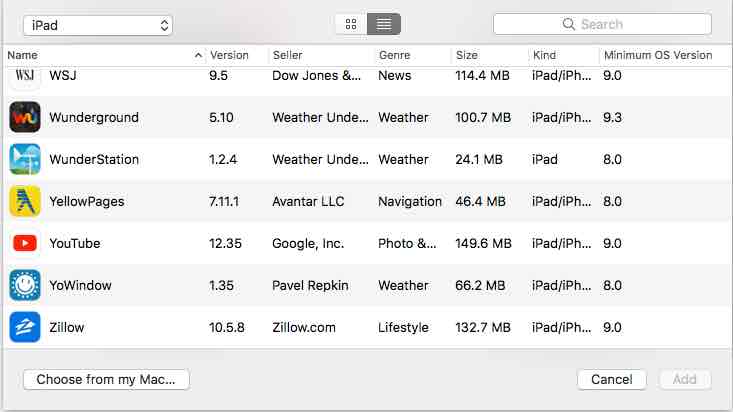Click Choose from my Mac button

coord(106,379)
